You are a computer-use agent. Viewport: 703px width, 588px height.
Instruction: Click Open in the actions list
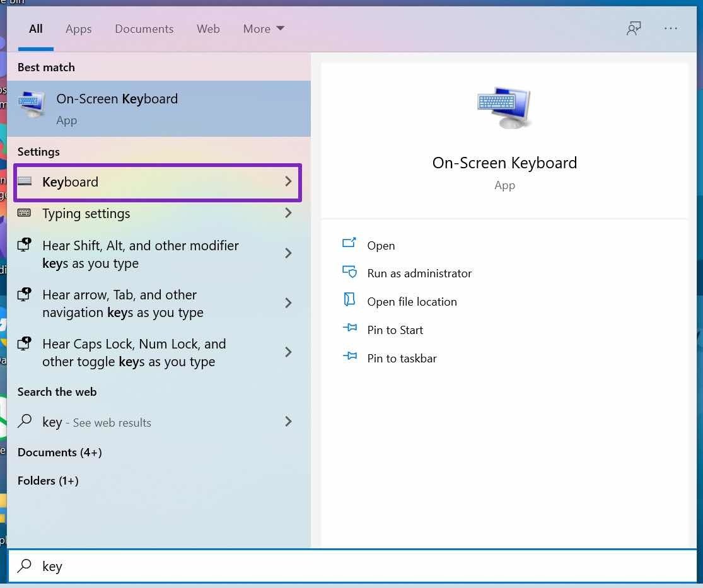[381, 246]
